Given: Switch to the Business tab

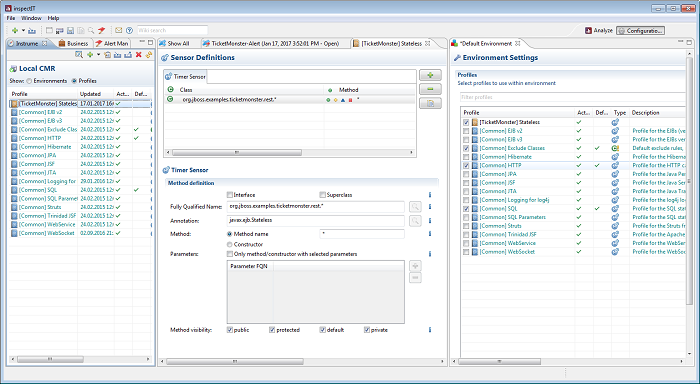Looking at the screenshot, I should click(x=74, y=43).
